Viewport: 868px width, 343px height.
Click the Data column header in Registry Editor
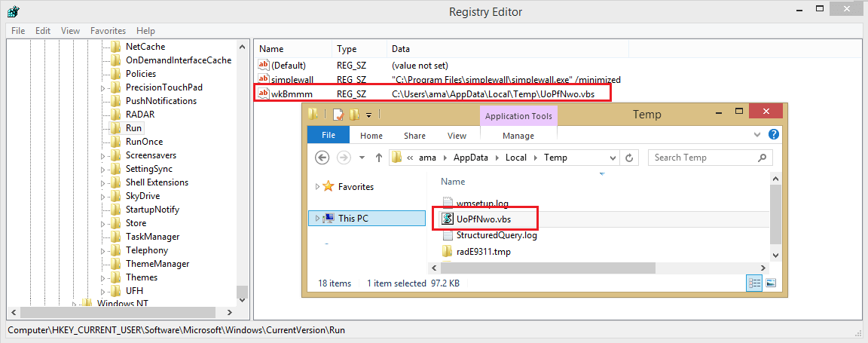pos(401,49)
